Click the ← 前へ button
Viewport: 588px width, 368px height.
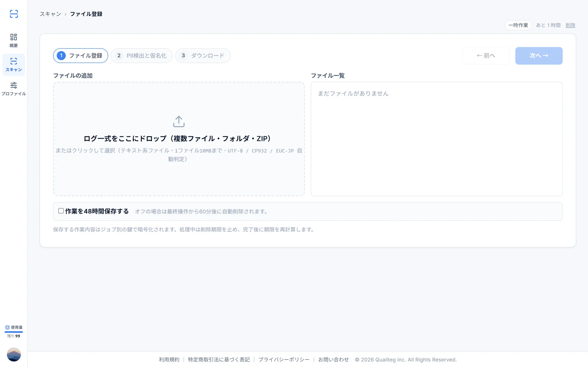486,56
